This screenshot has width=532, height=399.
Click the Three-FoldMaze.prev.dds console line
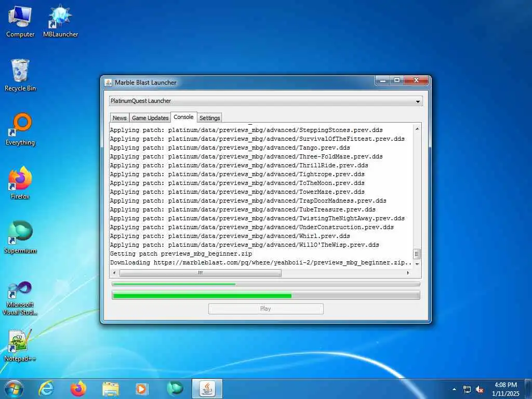(246, 156)
